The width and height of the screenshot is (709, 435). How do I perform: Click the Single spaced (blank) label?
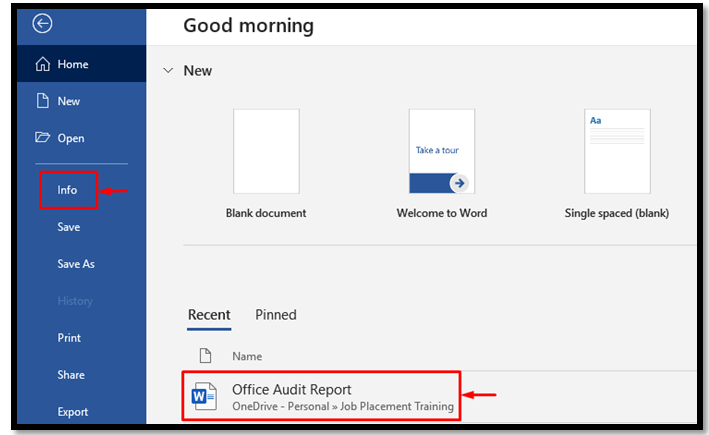coord(617,213)
